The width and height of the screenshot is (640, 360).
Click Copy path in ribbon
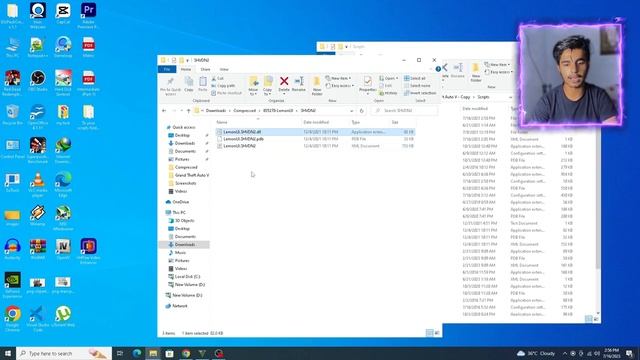pos(223,86)
